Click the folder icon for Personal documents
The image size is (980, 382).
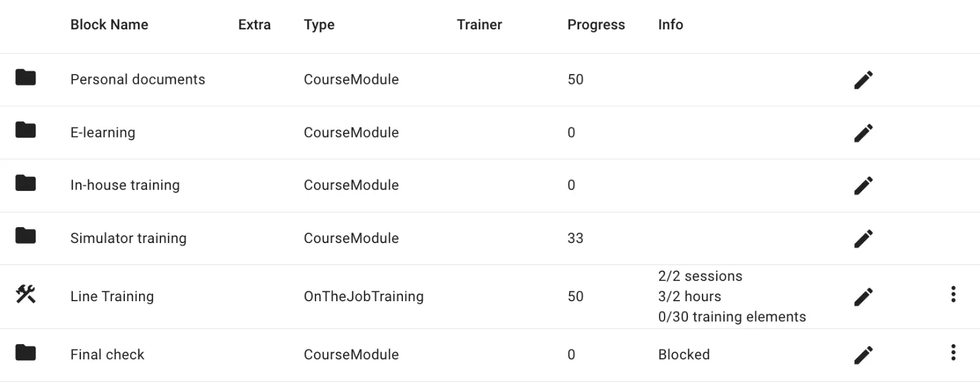pyautogui.click(x=26, y=78)
